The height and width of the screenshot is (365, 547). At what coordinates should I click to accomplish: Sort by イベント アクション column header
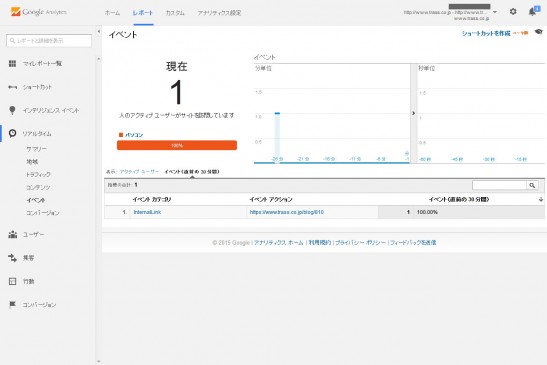271,199
